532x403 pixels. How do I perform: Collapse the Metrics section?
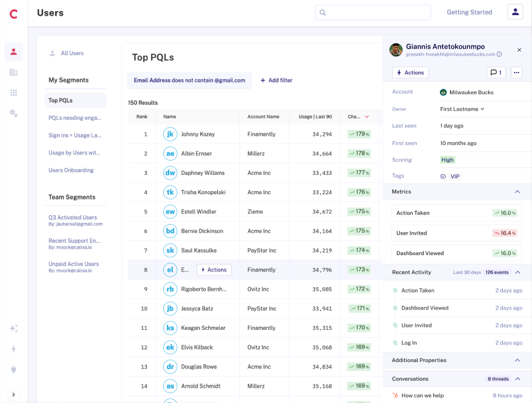(517, 192)
